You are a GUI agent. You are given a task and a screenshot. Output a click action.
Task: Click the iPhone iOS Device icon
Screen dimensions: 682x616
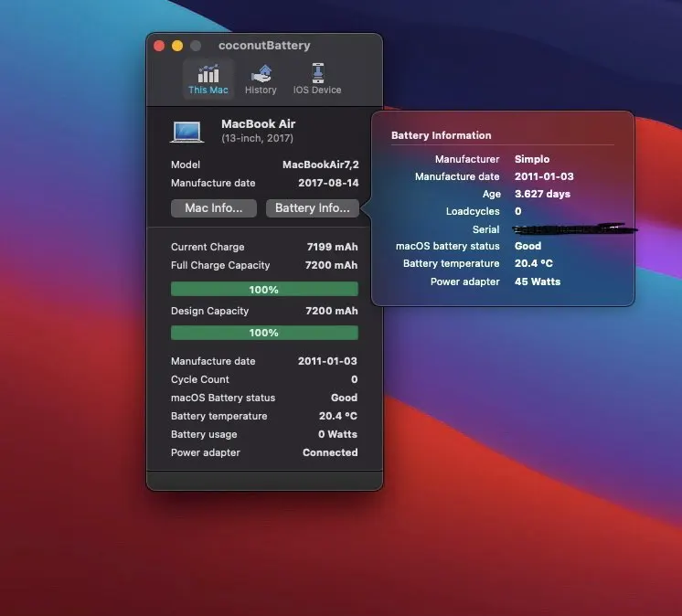coord(318,73)
